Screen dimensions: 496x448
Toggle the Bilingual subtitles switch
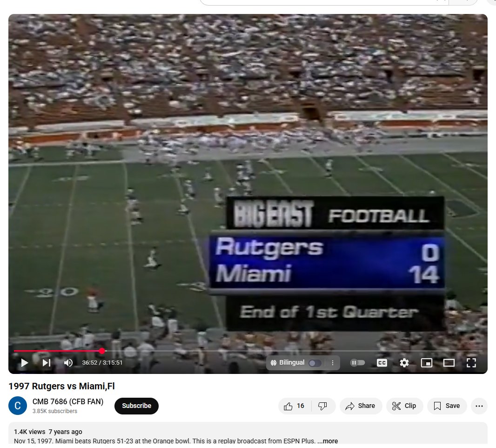(315, 363)
